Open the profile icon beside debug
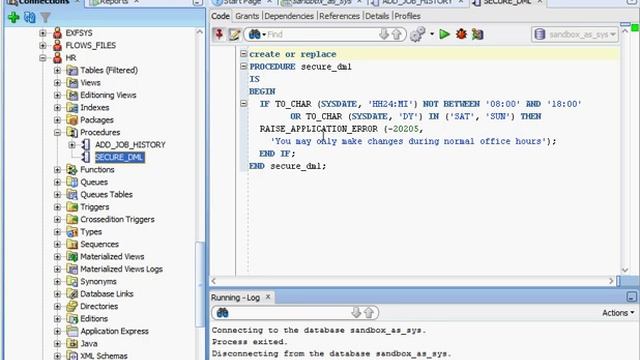 (x=477, y=34)
